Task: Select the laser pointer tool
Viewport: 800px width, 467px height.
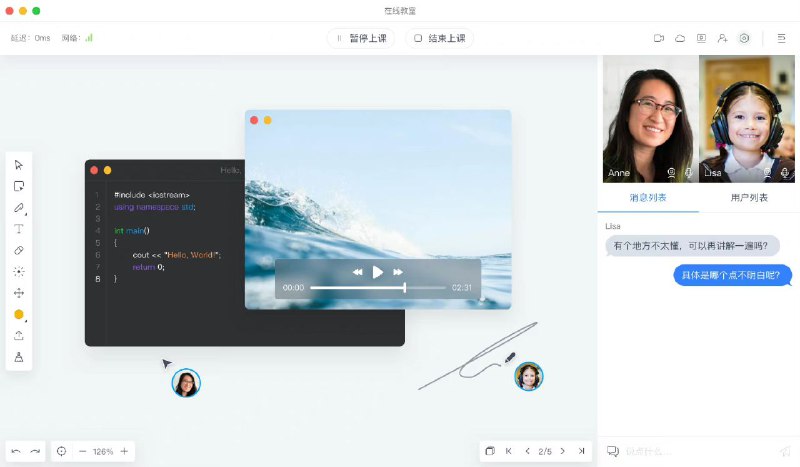Action: click(19, 272)
